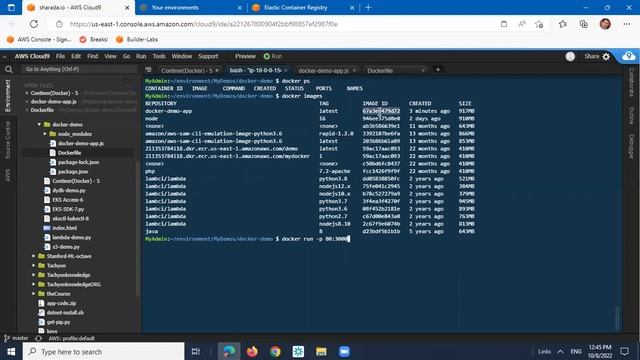The height and width of the screenshot is (360, 640).
Task: Click the browser favorites star icon
Action: [x=563, y=24]
